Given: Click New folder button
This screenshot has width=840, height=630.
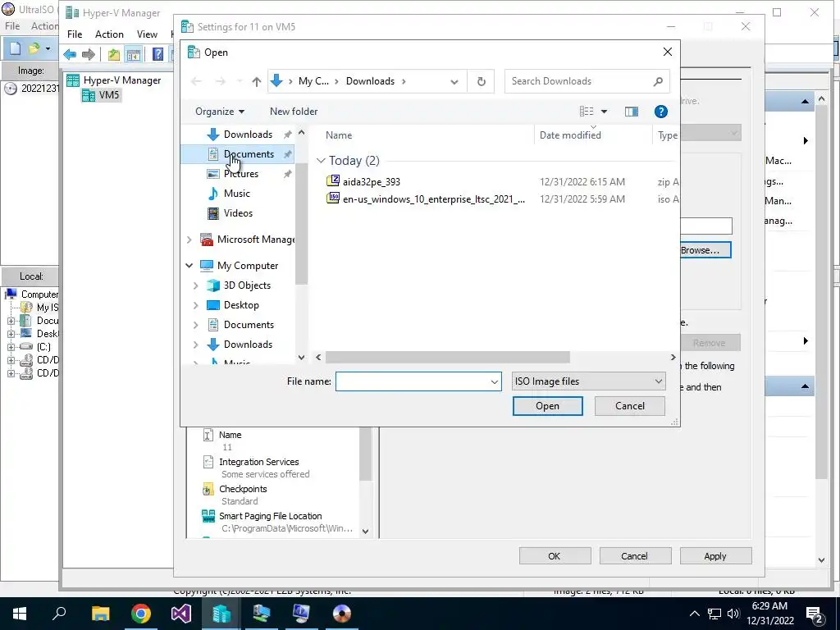Looking at the screenshot, I should [294, 112].
